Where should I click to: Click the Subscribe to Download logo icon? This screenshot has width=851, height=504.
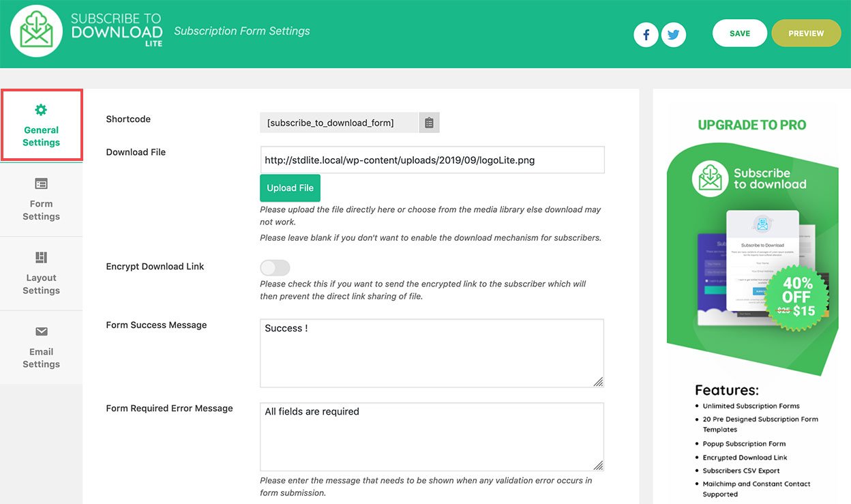36,31
